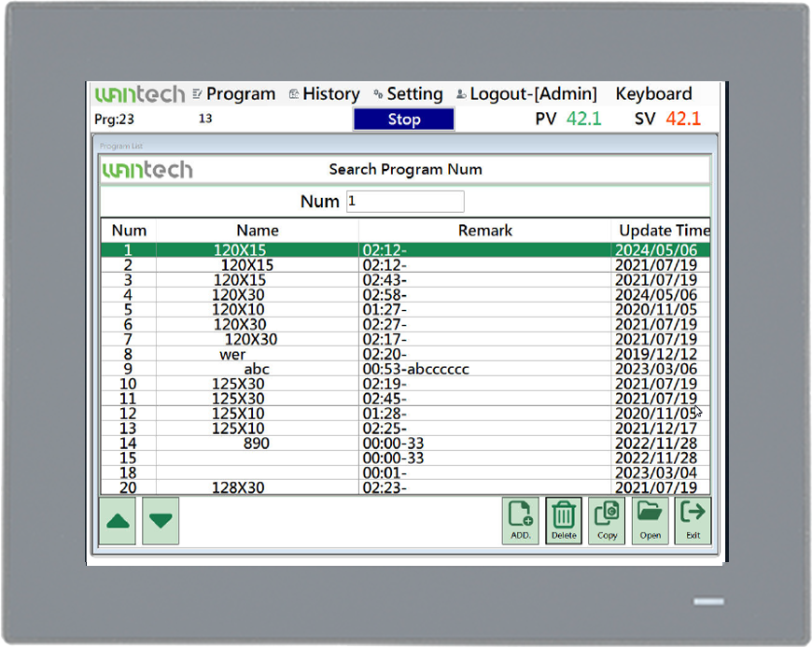Select program 3 with remark 02:43-

click(405, 280)
